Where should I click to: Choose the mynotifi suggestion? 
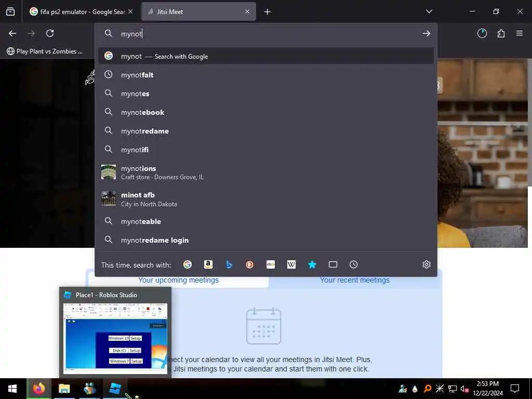coord(266,150)
